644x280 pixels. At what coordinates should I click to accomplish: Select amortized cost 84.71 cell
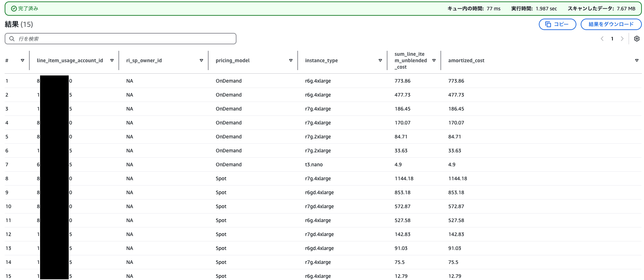pos(455,137)
